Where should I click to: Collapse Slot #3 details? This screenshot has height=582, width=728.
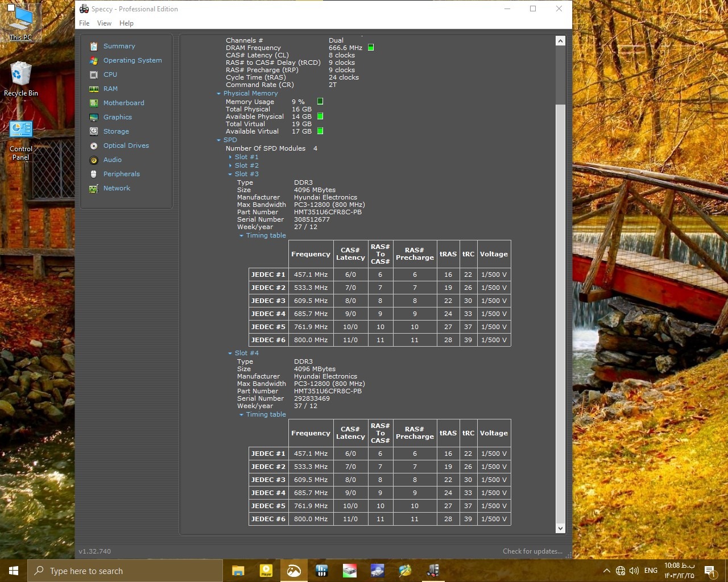[230, 174]
